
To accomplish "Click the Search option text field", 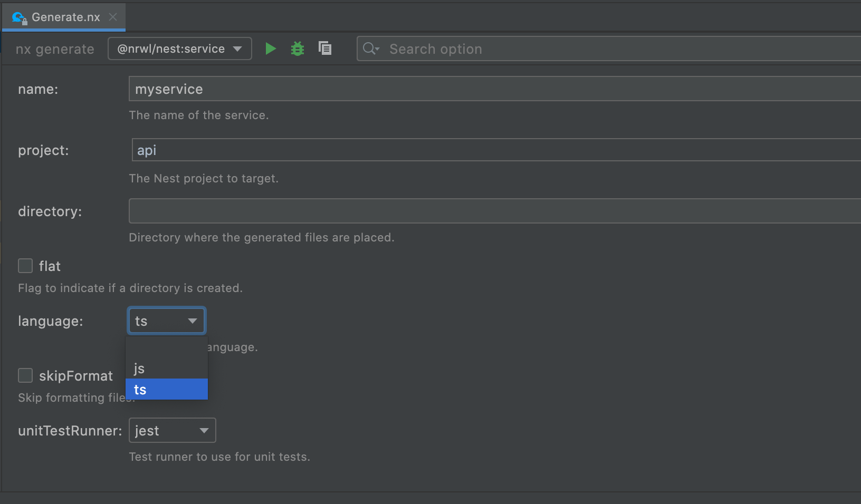I will pyautogui.click(x=475, y=49).
